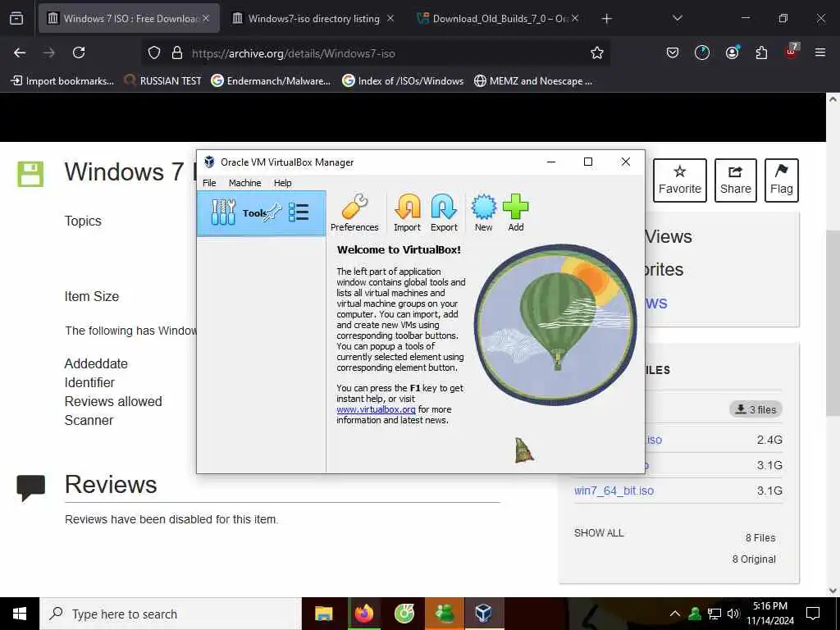Switch to Windows 7 ISO Free Download tab

click(x=129, y=18)
